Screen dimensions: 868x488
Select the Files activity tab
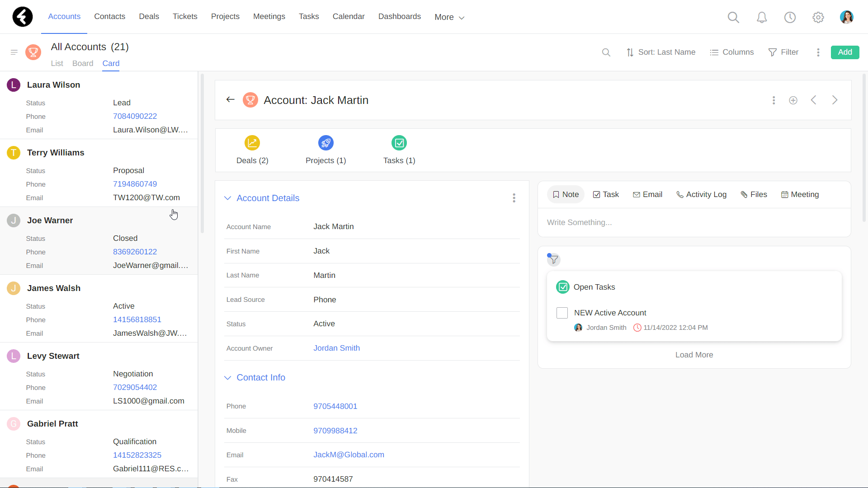(754, 195)
